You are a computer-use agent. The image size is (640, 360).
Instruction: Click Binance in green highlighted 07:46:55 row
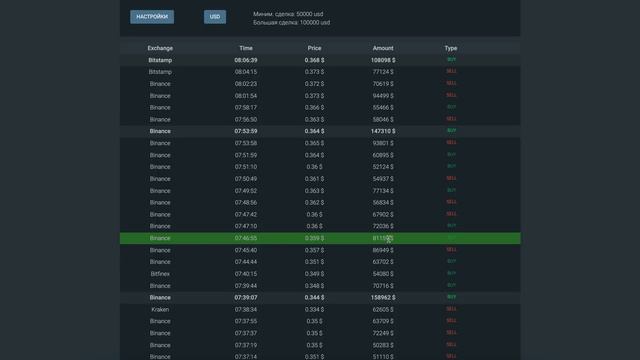pos(160,238)
